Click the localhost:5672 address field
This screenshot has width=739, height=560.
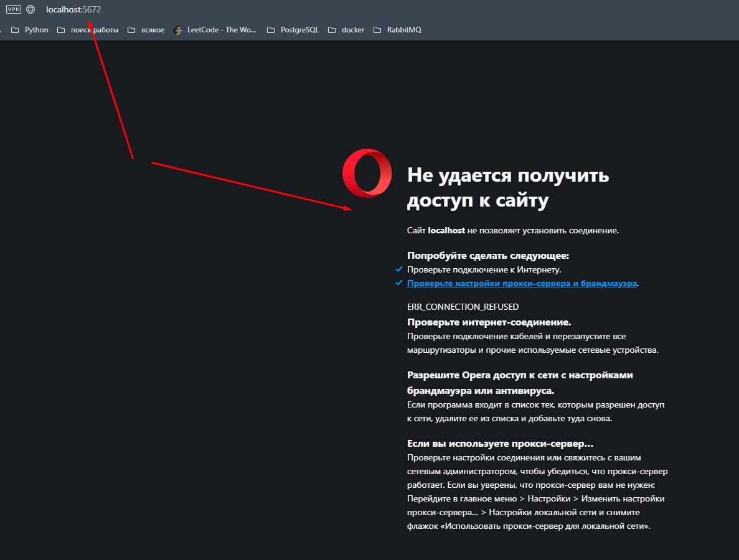(x=73, y=9)
